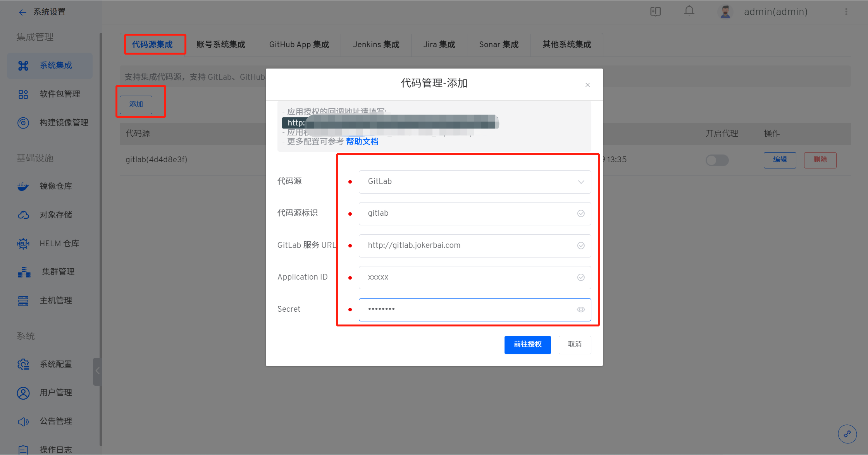Viewport: 868px width, 455px height.
Task: Go back using the arrow beside 系统设置
Action: pyautogui.click(x=22, y=12)
